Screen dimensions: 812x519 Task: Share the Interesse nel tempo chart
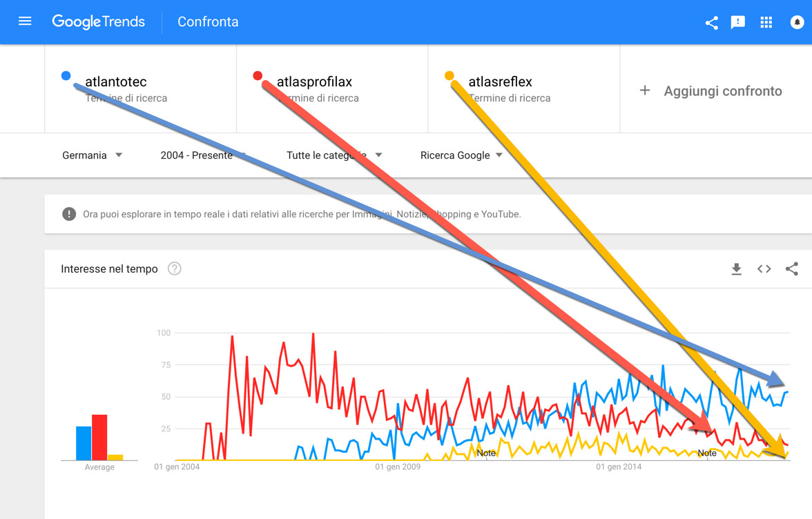pos(791,269)
